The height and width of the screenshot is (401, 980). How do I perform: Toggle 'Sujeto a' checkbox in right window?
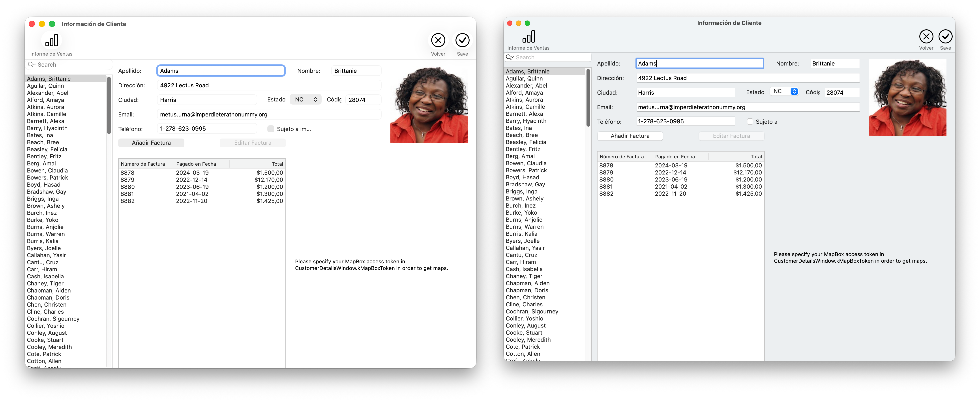750,122
